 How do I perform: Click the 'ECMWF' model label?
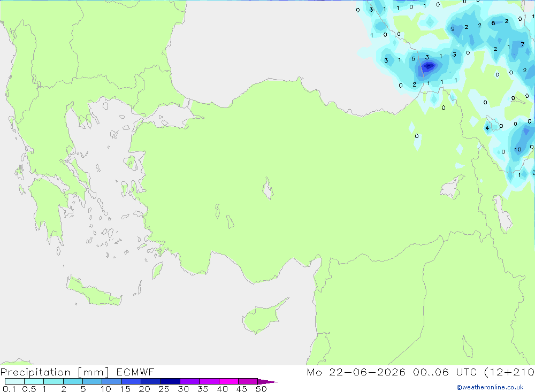click(x=135, y=372)
